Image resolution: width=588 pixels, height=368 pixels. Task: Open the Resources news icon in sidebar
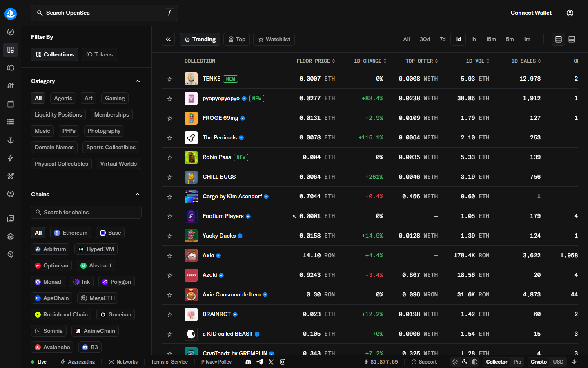pyautogui.click(x=11, y=219)
